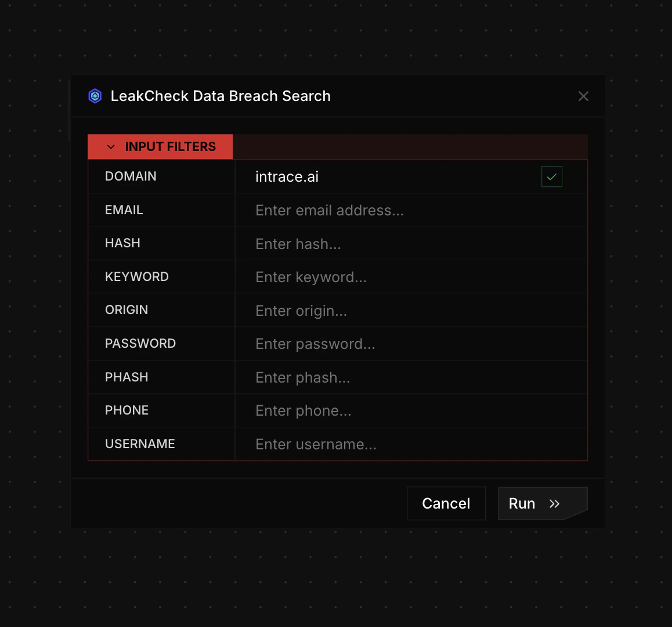The image size is (672, 627).
Task: Focus the Enter phone input field
Action: coord(411,411)
